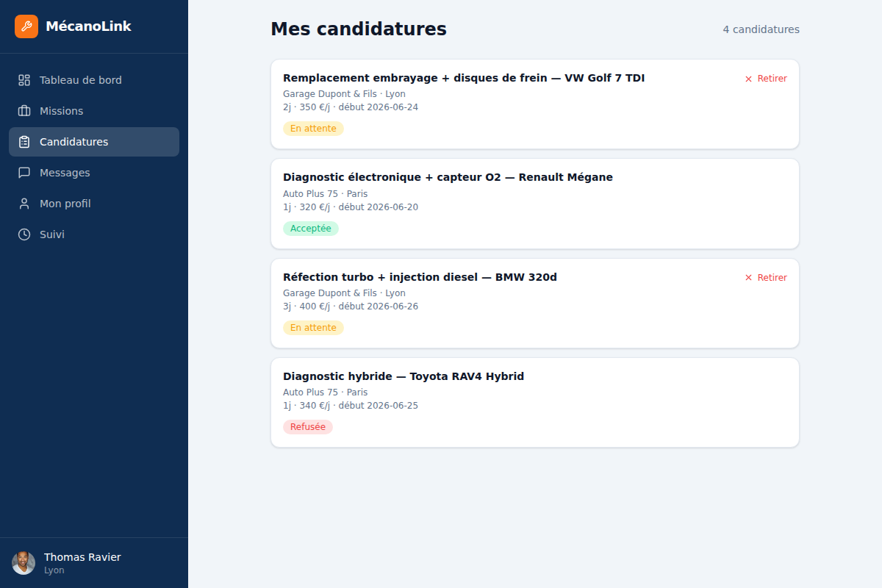Click the X icon on the BMW 320d card
Viewport: 882px width, 588px height.
(x=748, y=278)
